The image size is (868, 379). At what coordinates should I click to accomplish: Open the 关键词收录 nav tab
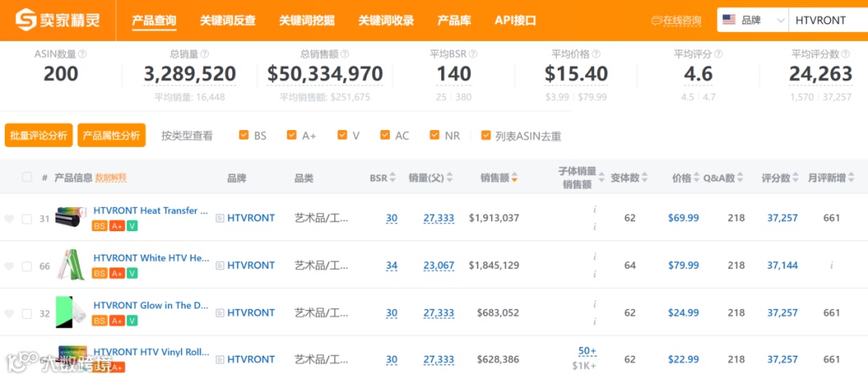click(386, 21)
